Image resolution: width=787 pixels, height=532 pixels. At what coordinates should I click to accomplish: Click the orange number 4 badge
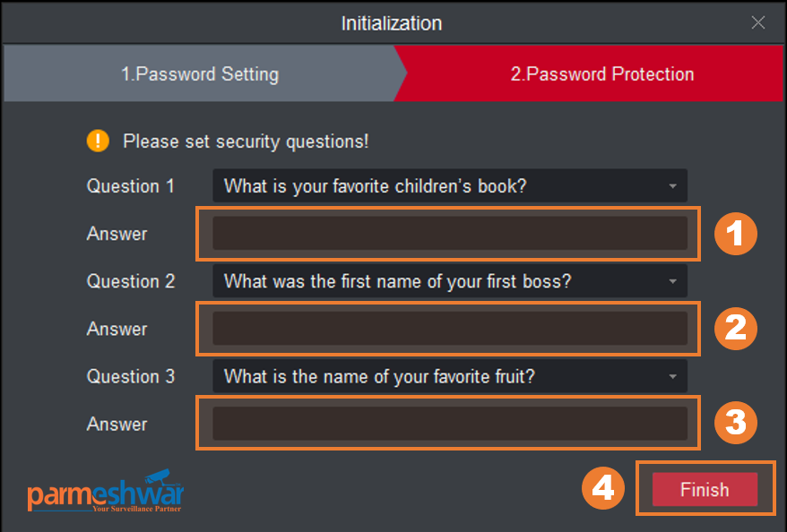tap(603, 489)
